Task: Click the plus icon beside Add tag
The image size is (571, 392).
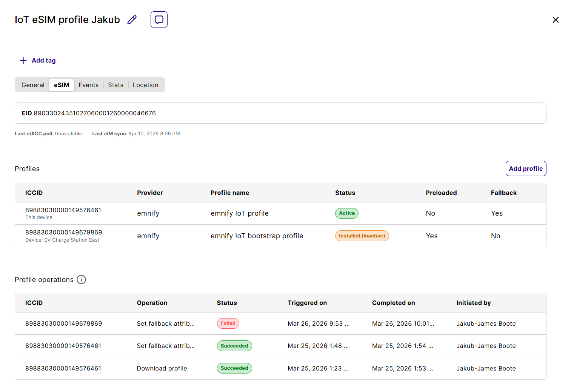Action: [x=23, y=60]
